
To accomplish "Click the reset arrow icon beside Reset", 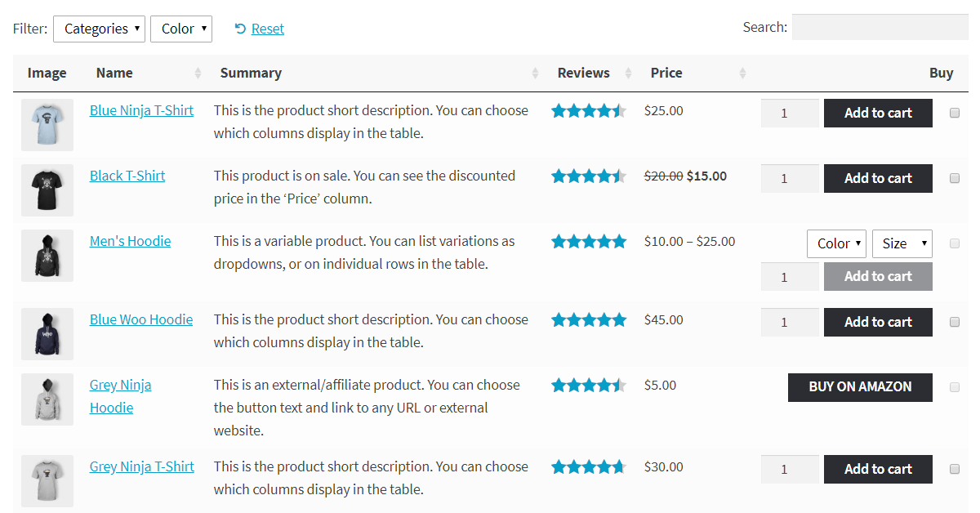I will 240,29.
